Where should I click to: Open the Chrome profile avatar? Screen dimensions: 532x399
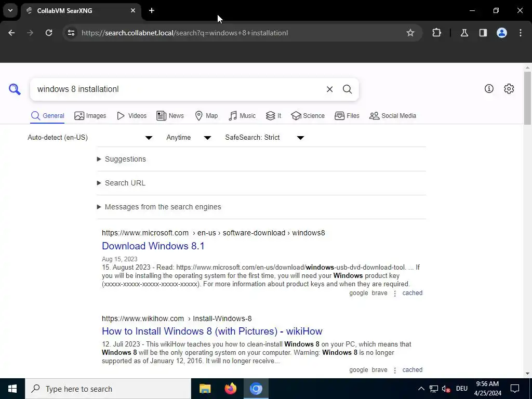coord(502,33)
